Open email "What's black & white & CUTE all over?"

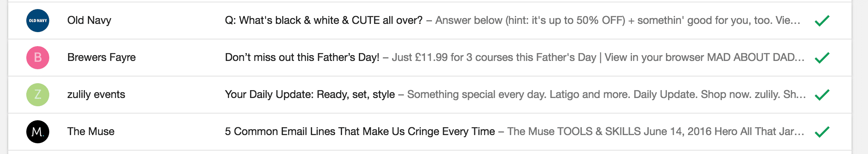click(x=324, y=21)
